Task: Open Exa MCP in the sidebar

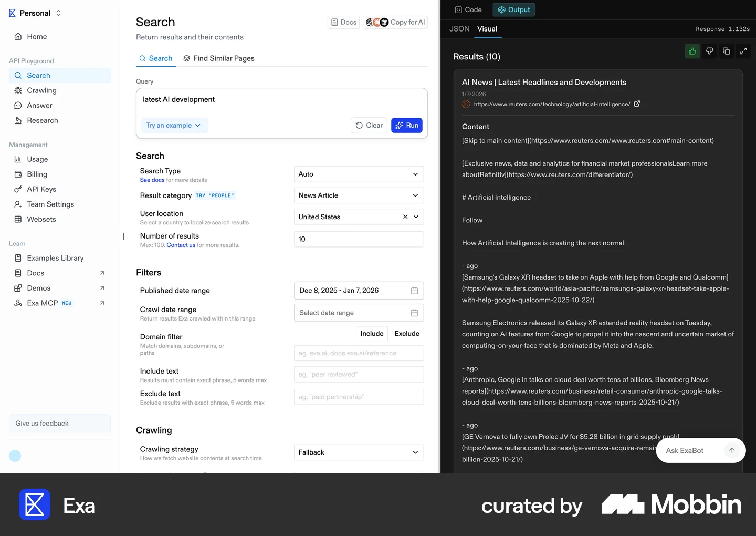Action: click(x=60, y=303)
